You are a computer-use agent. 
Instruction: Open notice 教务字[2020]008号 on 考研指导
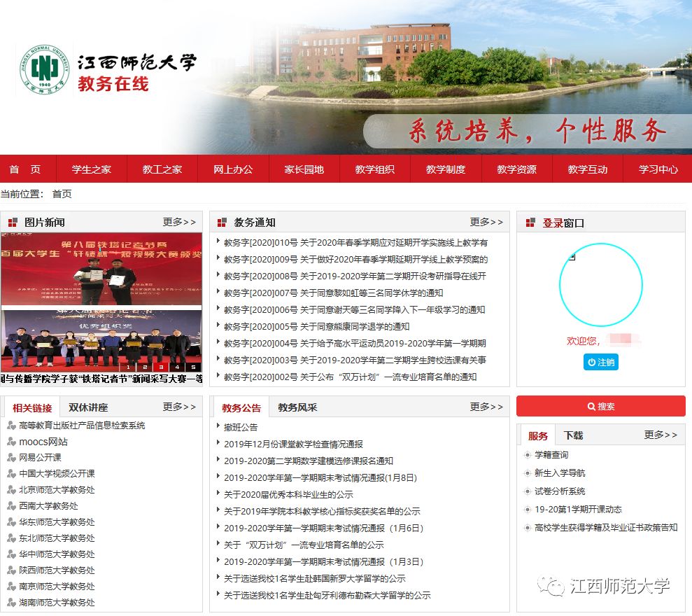pyautogui.click(x=355, y=276)
